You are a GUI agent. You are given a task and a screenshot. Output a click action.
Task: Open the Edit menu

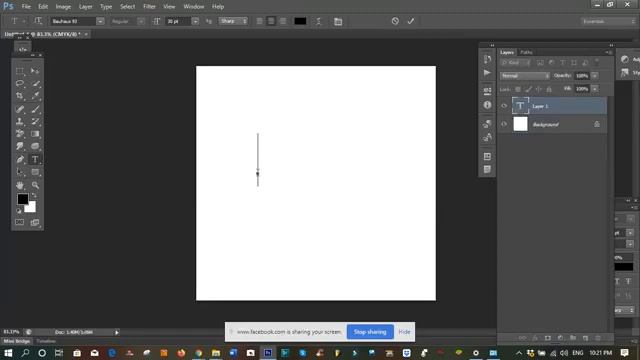[x=43, y=7]
